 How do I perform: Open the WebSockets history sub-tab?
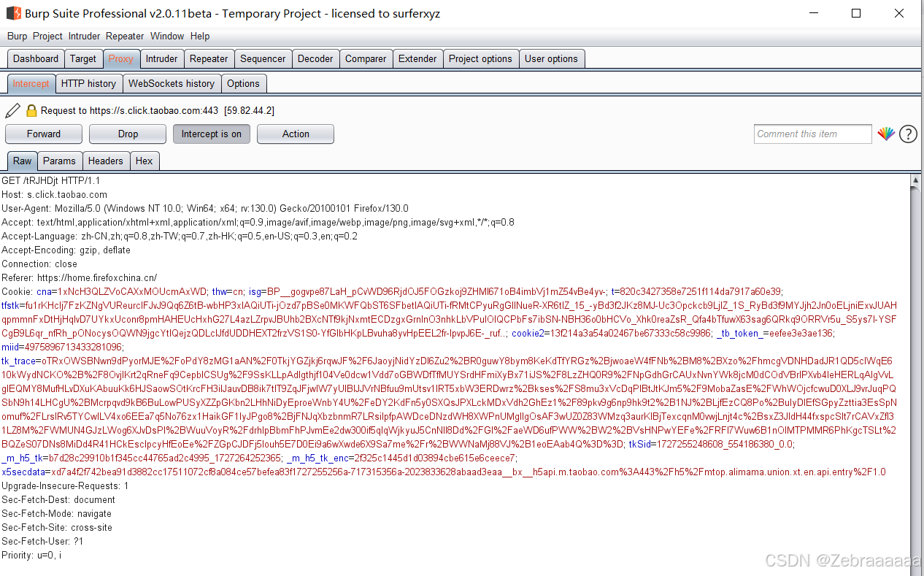(x=172, y=83)
